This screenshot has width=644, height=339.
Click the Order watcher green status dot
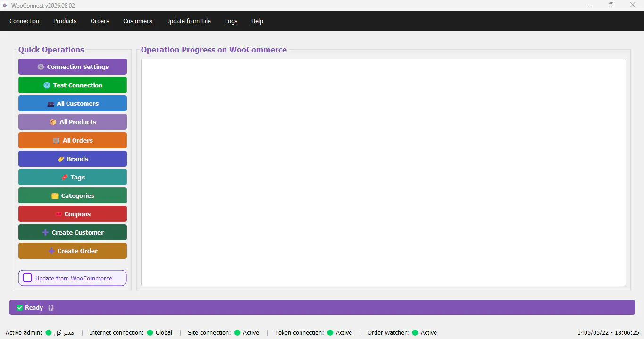click(x=415, y=333)
